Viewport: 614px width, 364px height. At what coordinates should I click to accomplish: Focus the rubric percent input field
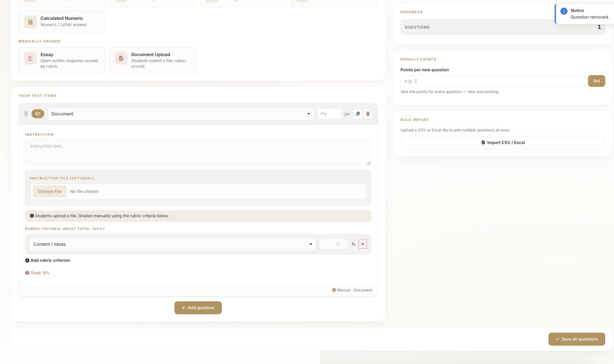click(x=333, y=244)
